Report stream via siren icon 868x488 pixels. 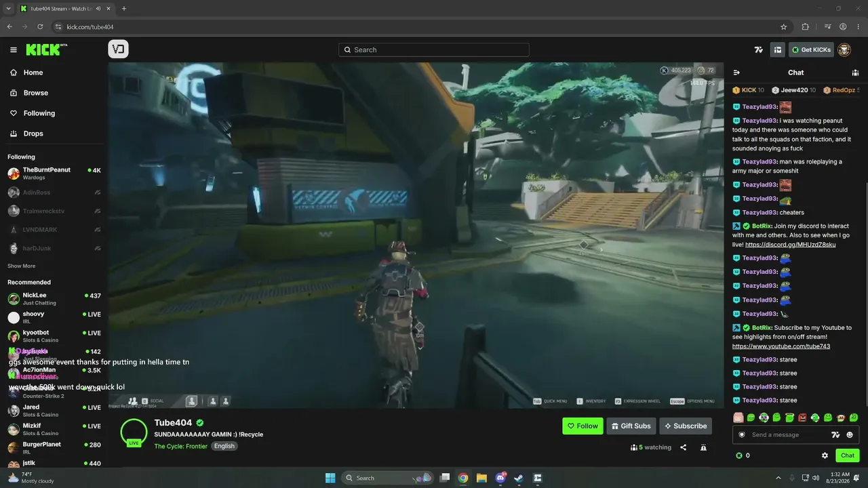703,447
